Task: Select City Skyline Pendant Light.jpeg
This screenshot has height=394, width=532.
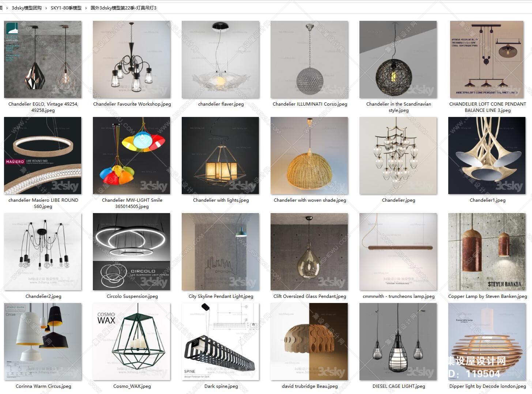Action: point(220,252)
